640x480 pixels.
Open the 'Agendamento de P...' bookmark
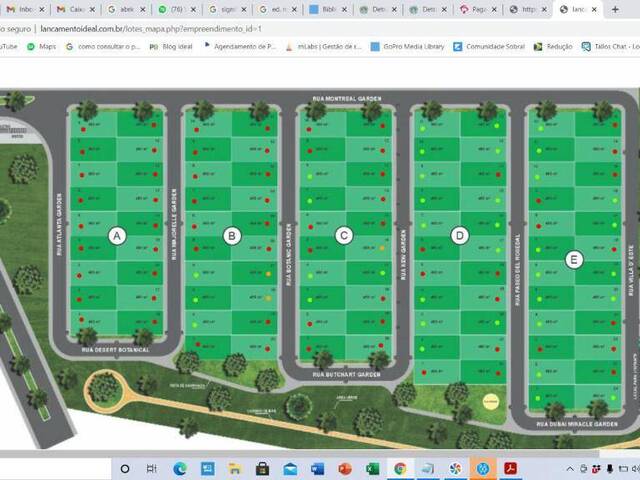coord(240,47)
